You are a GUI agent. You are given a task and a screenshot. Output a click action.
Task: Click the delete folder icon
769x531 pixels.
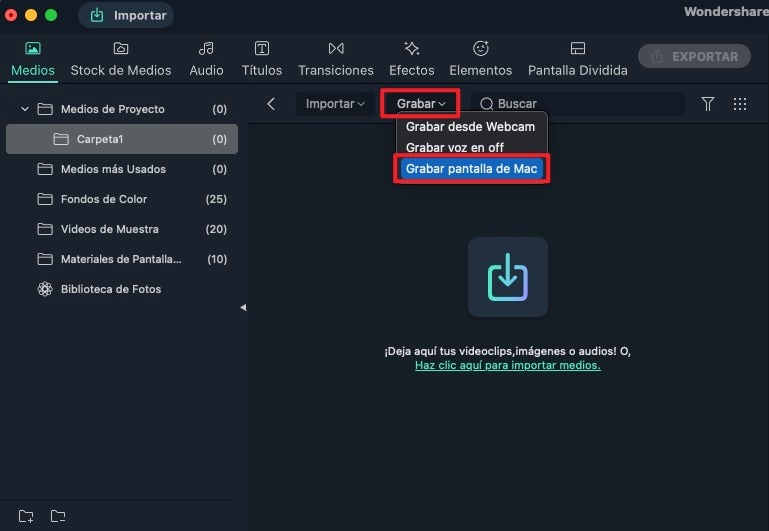58,516
